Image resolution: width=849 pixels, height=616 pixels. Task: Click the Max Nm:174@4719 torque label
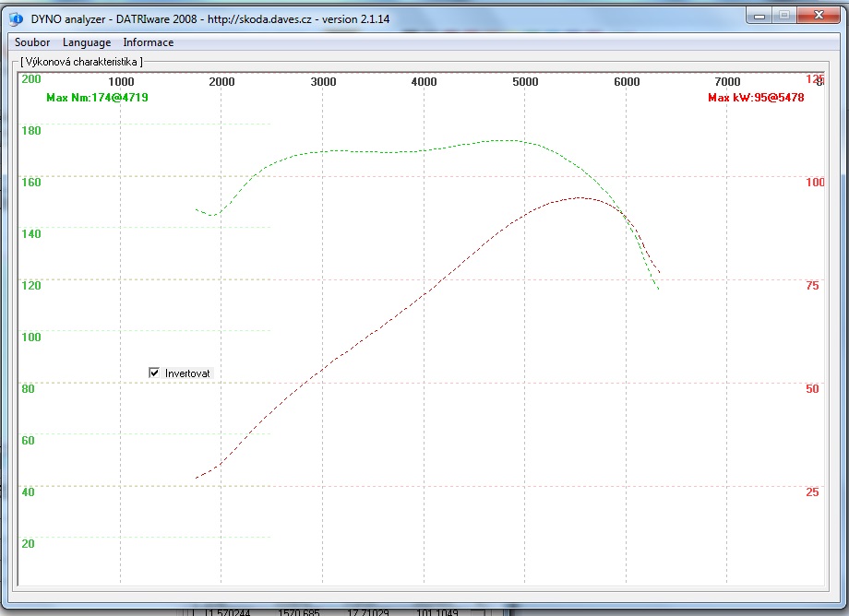pyautogui.click(x=97, y=97)
